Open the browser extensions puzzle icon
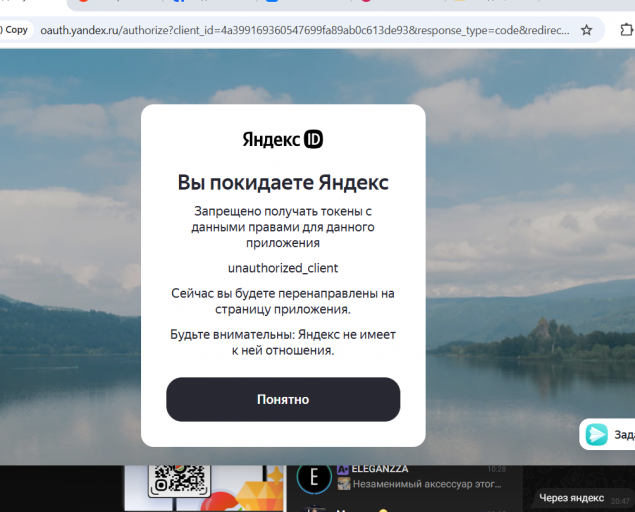Screen dimensions: 635x512 (x=626, y=30)
